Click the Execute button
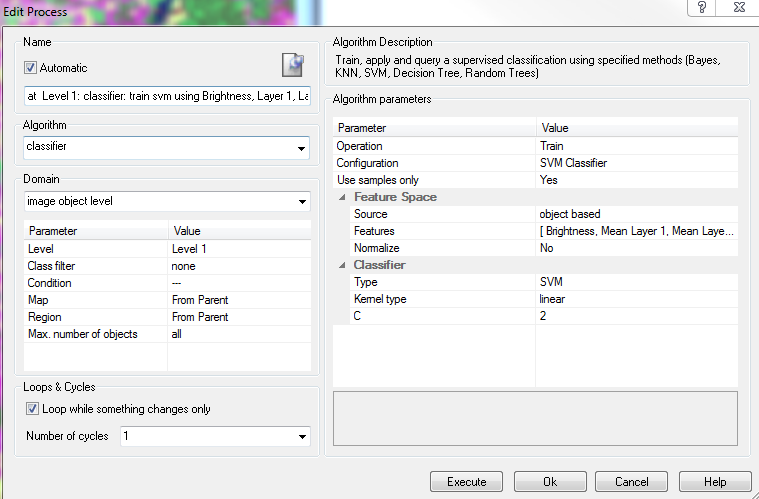This screenshot has width=759, height=499. [467, 482]
